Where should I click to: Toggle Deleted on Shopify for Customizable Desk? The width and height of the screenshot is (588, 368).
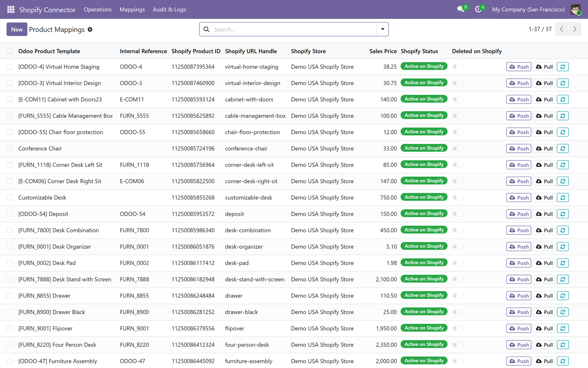(458, 198)
